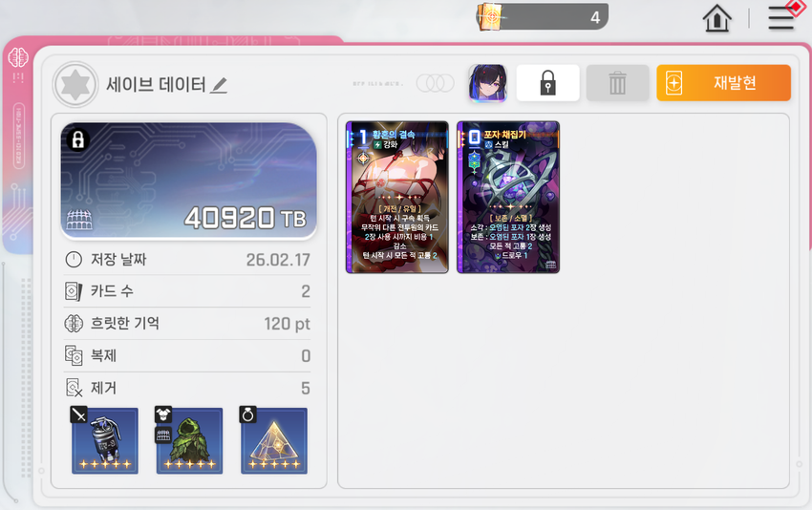
Task: Click the grayed-out trash delete button
Action: (617, 83)
